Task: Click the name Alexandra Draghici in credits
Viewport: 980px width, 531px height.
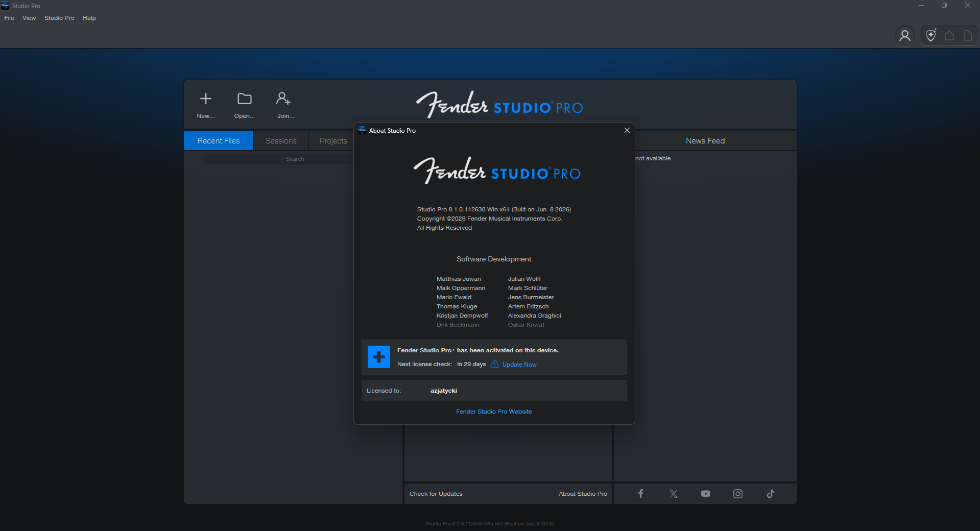Action: (535, 316)
